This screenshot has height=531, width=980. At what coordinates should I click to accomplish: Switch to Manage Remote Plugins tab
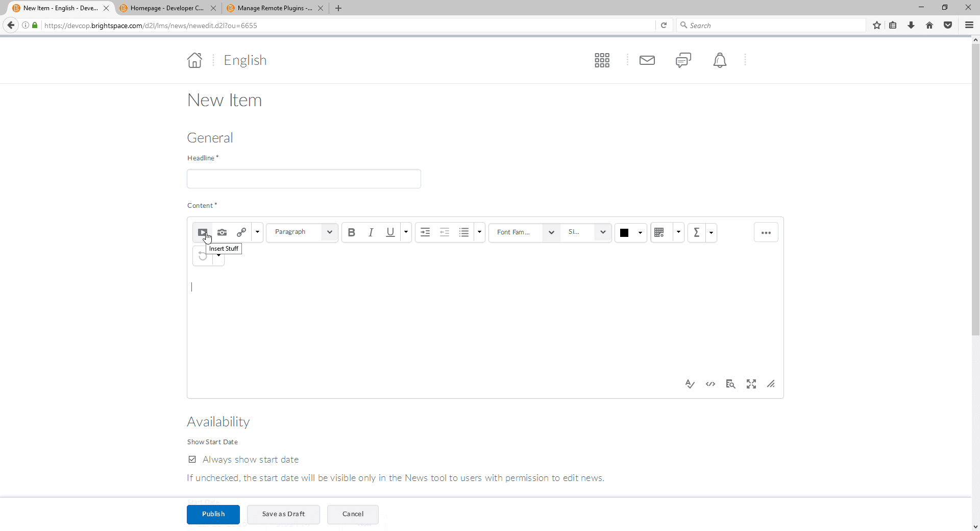pos(274,8)
